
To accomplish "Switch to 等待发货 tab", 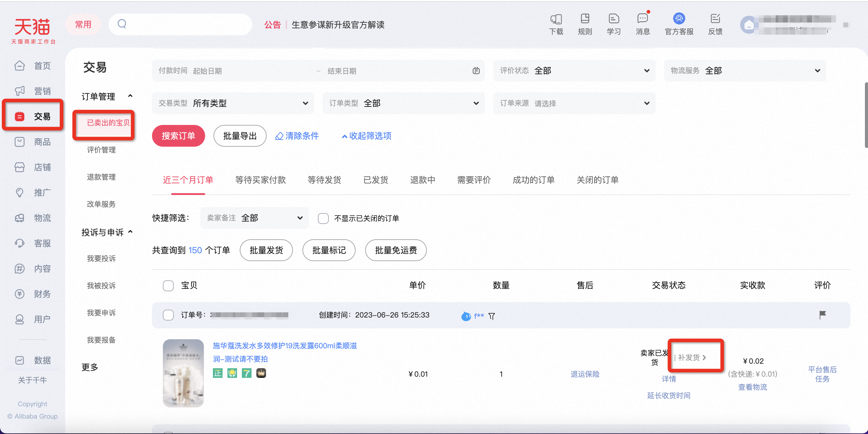I will coord(324,180).
